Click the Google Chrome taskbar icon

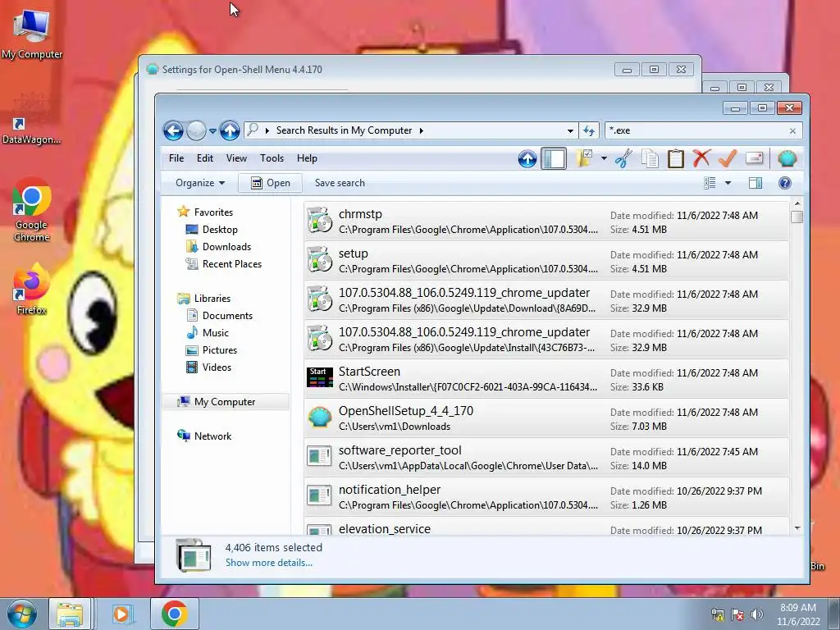pos(174,614)
